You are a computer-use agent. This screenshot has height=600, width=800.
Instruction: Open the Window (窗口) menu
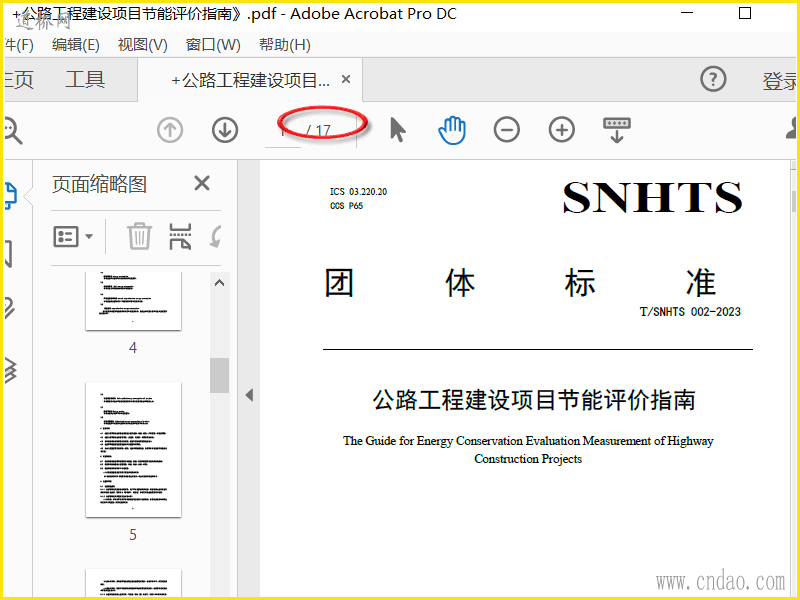pos(213,45)
